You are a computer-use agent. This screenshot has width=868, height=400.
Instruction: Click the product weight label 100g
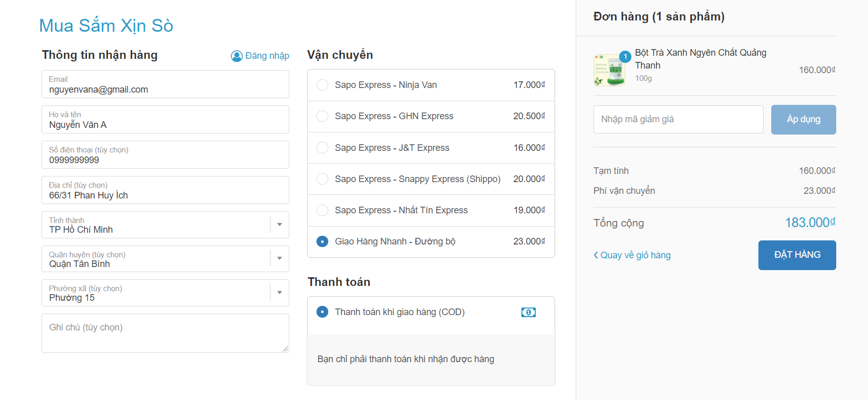(643, 78)
